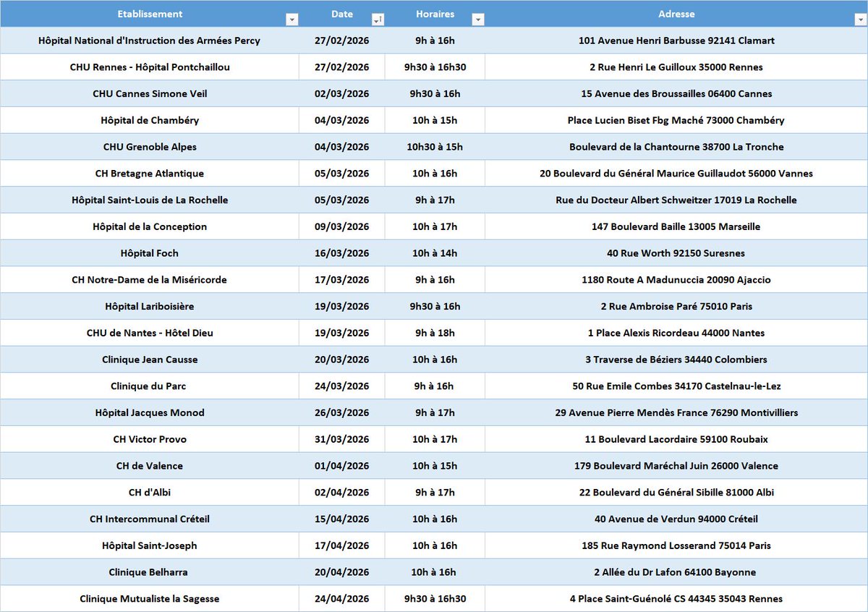Image resolution: width=868 pixels, height=612 pixels.
Task: Open the Horaires column filter dropdown
Action: (x=477, y=20)
